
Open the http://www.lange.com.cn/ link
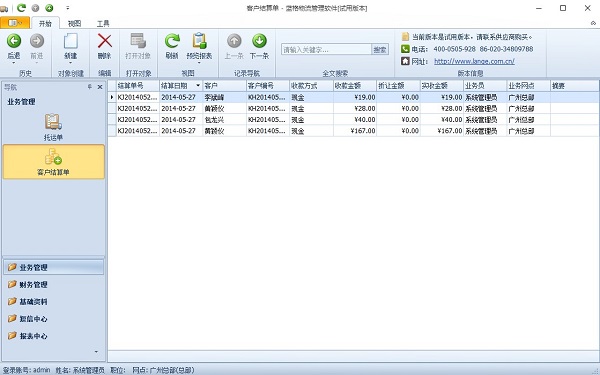point(474,61)
